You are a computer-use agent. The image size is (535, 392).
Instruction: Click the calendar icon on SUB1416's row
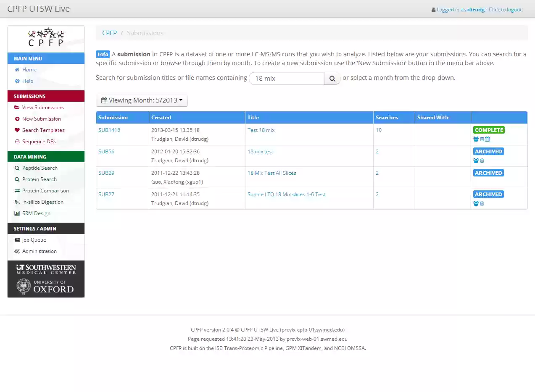(x=488, y=139)
